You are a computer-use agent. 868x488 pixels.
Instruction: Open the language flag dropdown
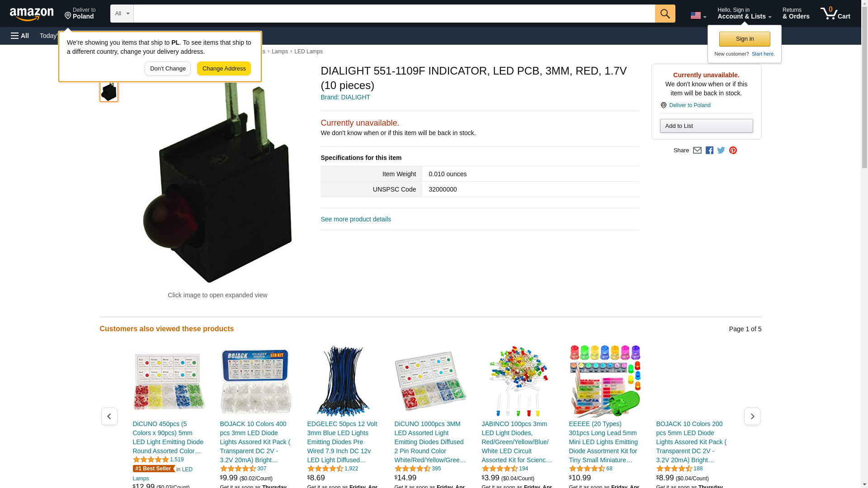click(x=698, y=15)
